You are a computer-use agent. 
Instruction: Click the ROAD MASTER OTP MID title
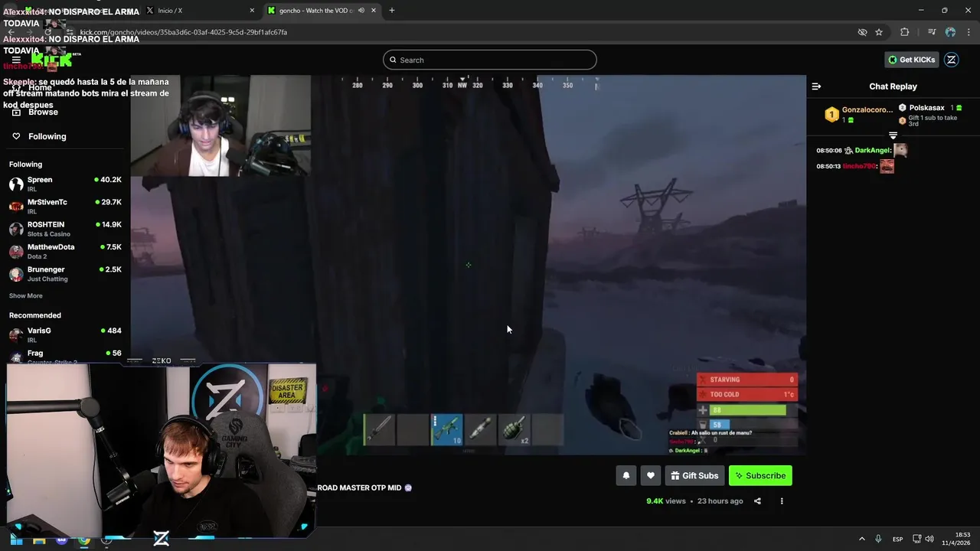pyautogui.click(x=359, y=487)
